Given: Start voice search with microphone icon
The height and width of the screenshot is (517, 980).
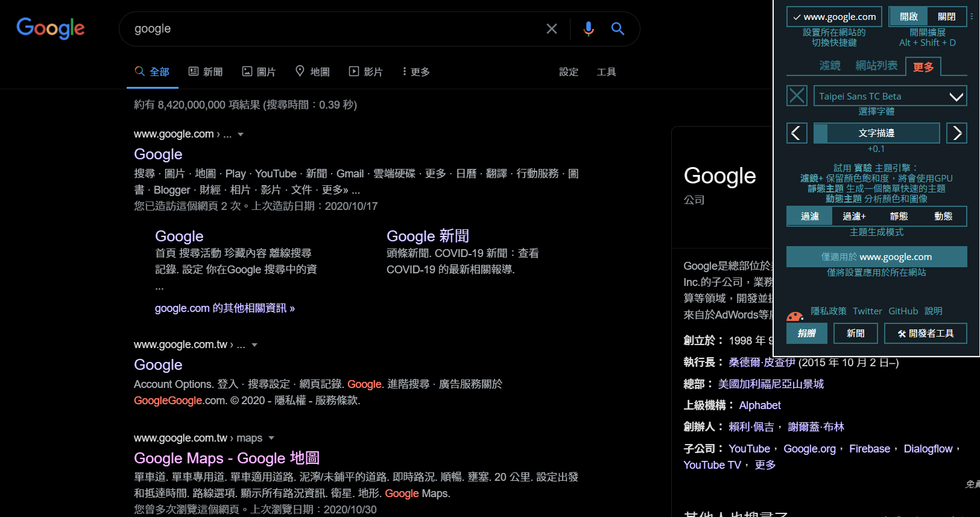Looking at the screenshot, I should (589, 29).
